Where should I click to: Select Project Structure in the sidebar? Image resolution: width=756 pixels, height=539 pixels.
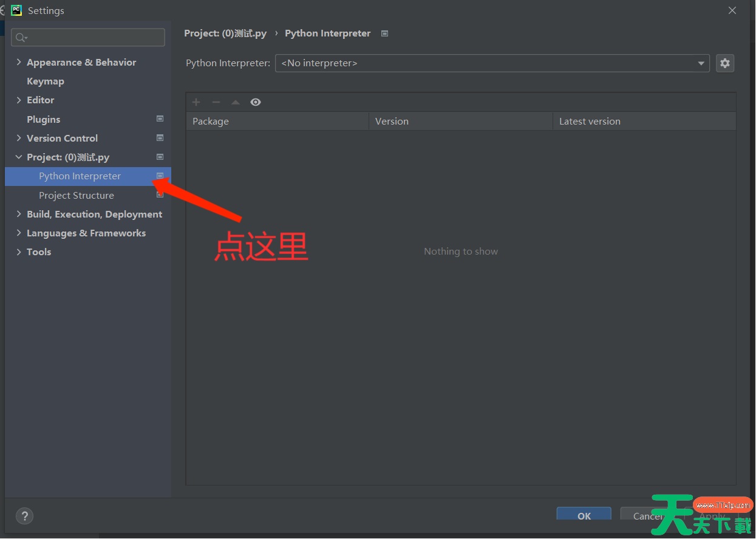pos(77,195)
